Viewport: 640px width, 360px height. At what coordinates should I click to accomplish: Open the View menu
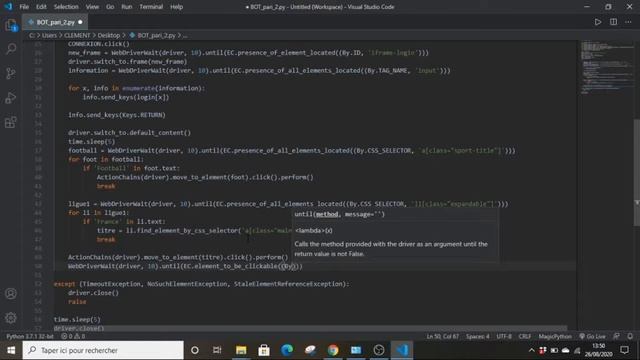pyautogui.click(x=92, y=7)
